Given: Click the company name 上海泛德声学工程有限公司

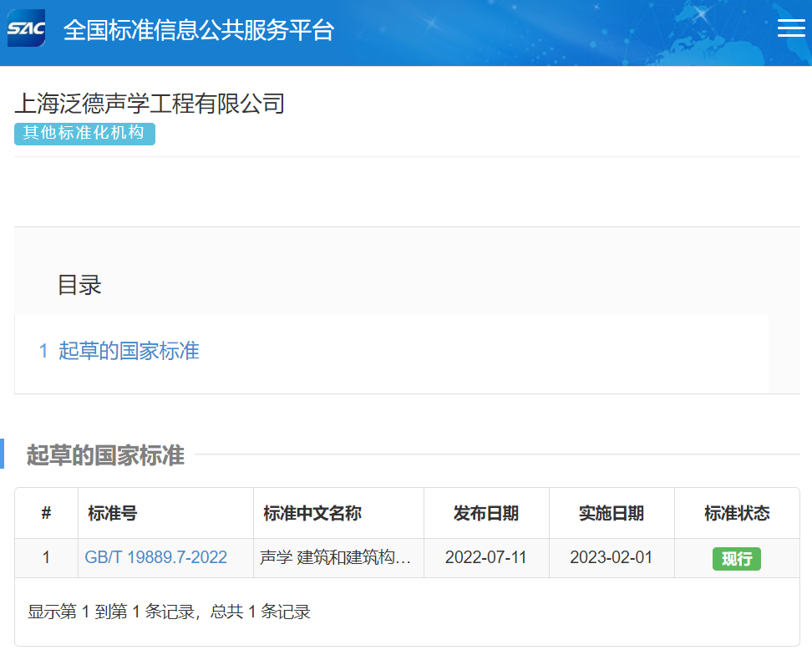Looking at the screenshot, I should tap(150, 103).
